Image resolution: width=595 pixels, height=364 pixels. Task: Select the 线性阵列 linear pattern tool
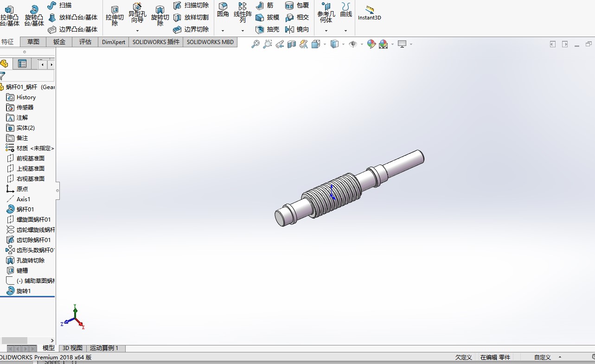click(x=243, y=13)
